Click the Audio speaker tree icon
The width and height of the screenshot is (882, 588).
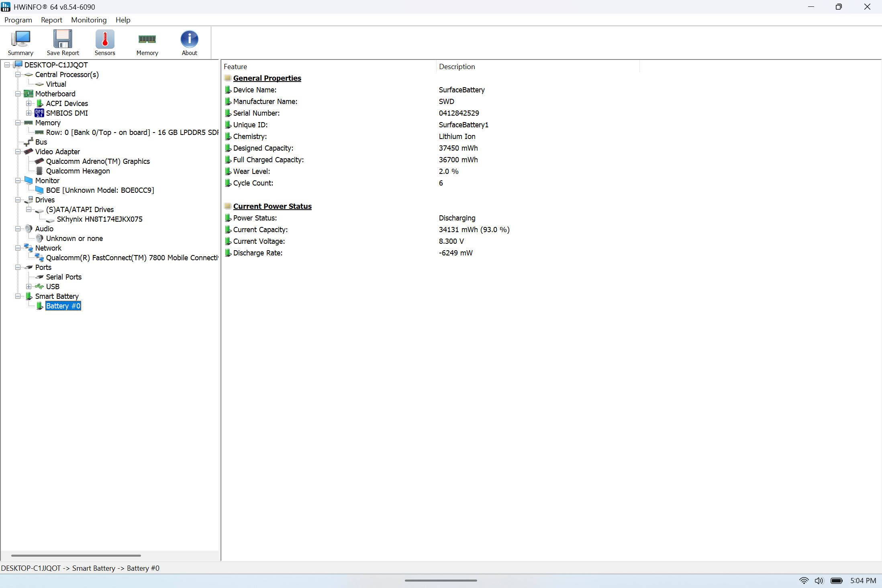pos(29,229)
